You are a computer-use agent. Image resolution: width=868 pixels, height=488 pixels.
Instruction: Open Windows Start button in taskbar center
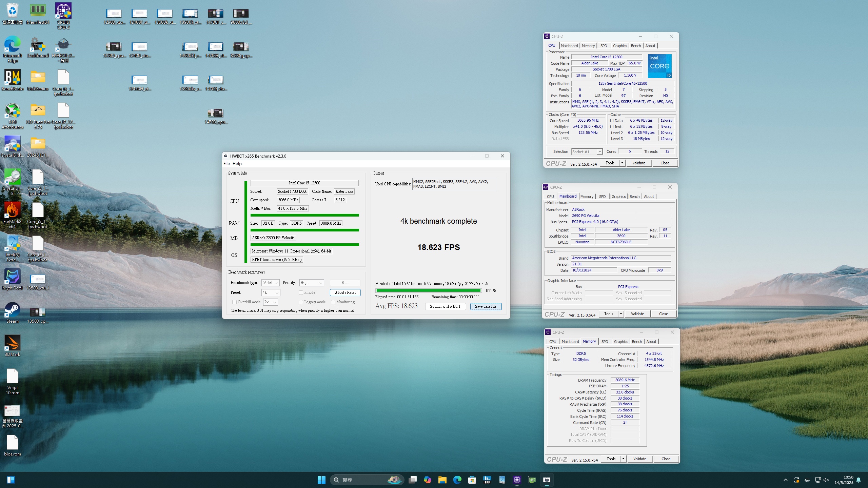[321, 480]
